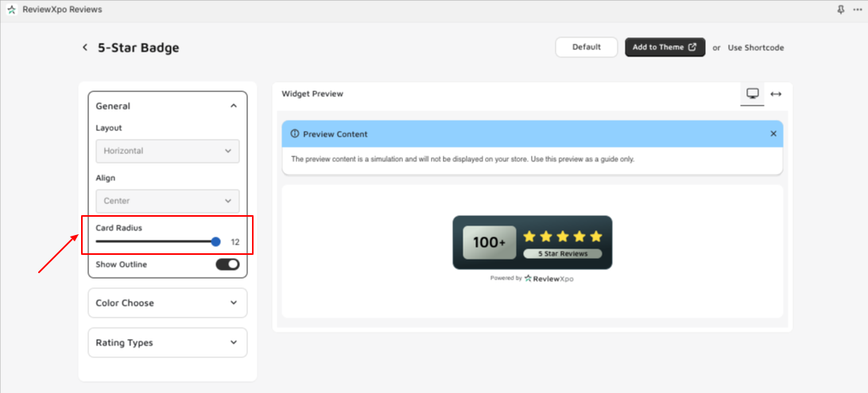Click the Show Outline label

122,264
